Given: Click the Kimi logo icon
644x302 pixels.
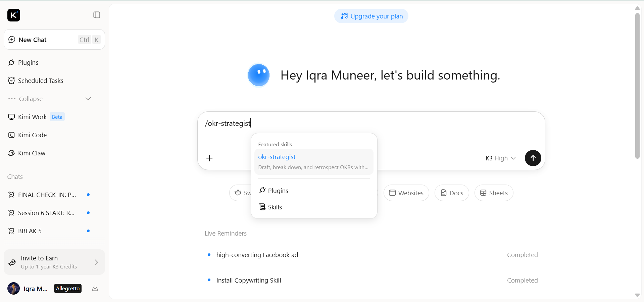Looking at the screenshot, I should pos(14,15).
